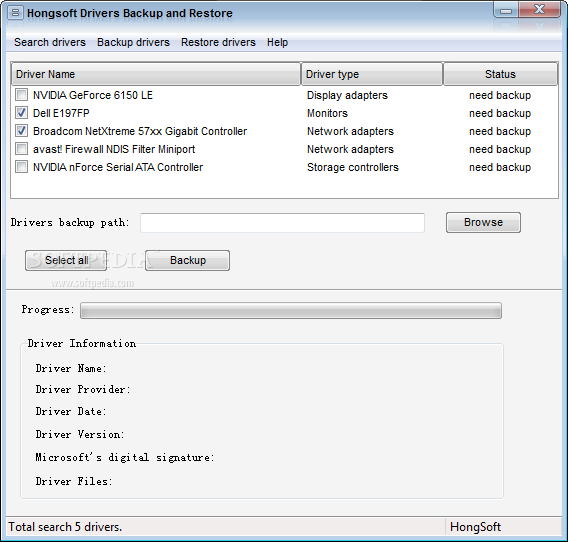Uncheck the Broadcom NetXtreme 57xx checkbox

21,131
